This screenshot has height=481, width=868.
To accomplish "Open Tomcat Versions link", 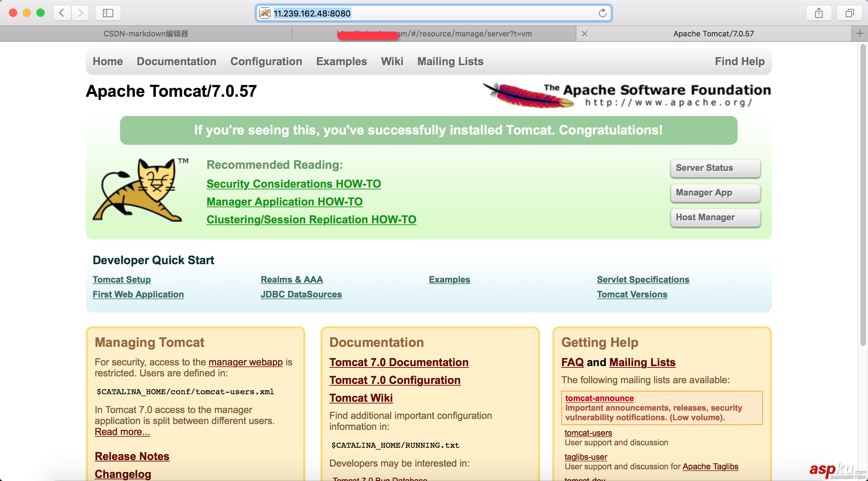I will point(632,294).
